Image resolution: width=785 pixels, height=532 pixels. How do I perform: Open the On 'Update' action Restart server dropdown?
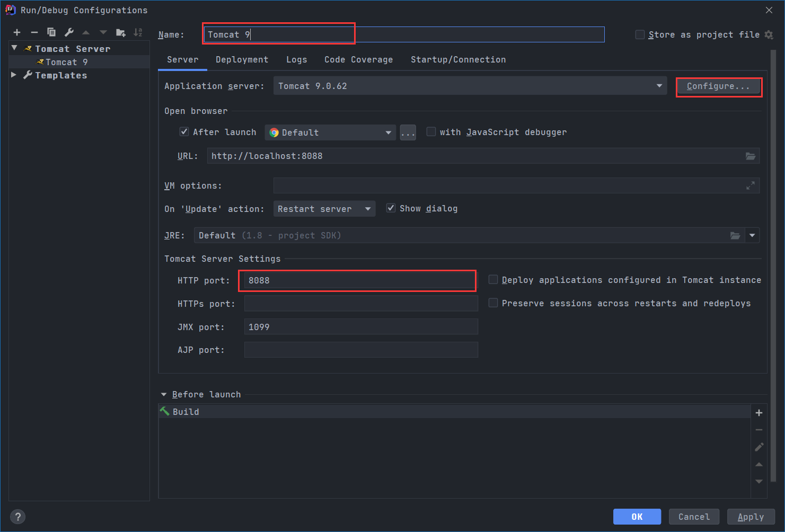click(x=324, y=209)
